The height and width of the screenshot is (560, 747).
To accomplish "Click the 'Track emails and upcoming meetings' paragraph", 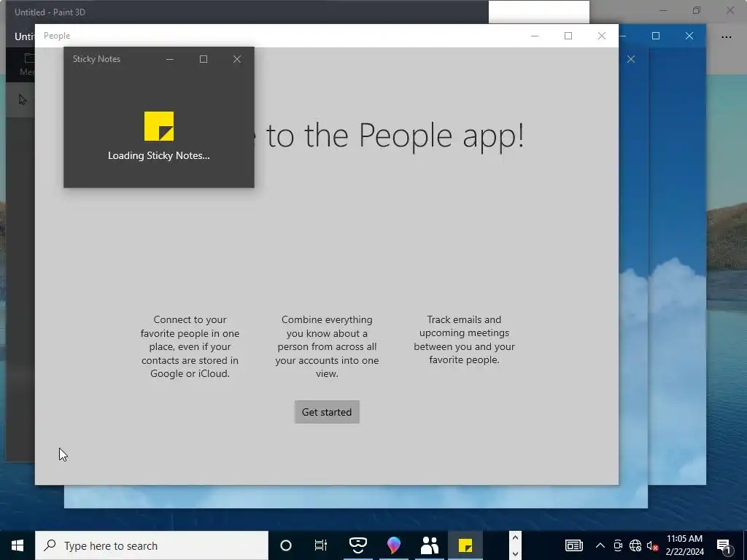I will click(x=464, y=340).
